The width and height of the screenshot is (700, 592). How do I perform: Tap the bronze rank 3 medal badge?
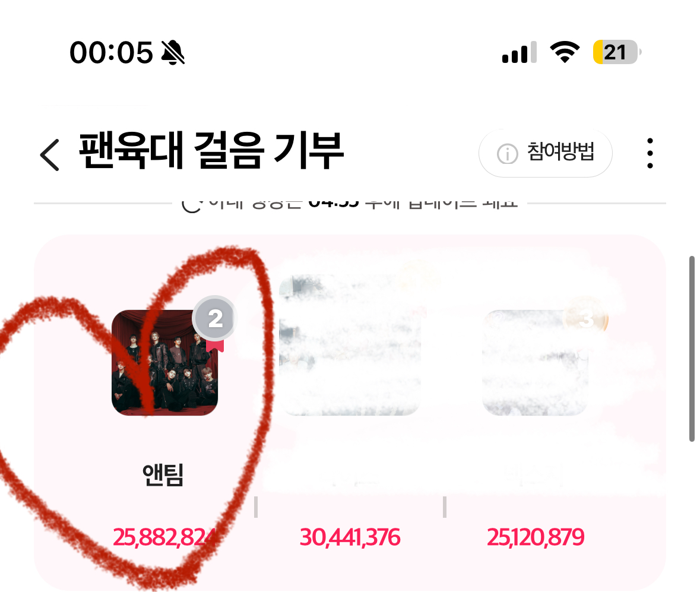click(x=586, y=319)
